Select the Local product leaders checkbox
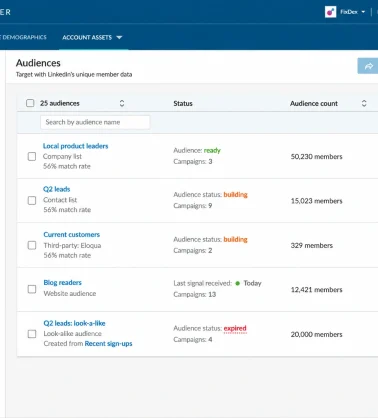 point(32,156)
